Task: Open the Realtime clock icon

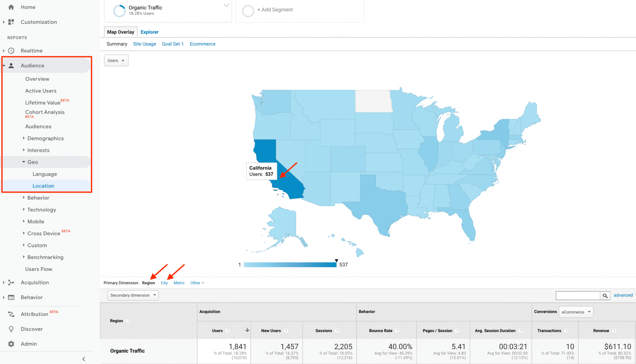Action: (12, 51)
